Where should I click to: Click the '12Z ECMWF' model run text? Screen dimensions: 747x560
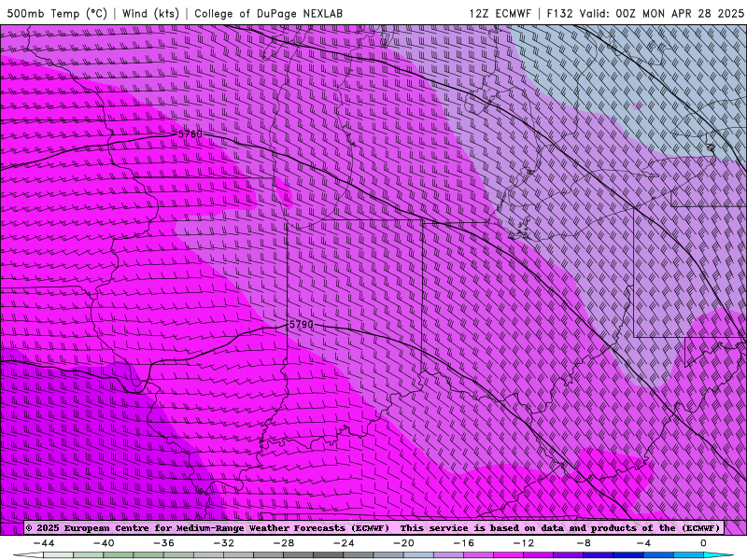[500, 13]
